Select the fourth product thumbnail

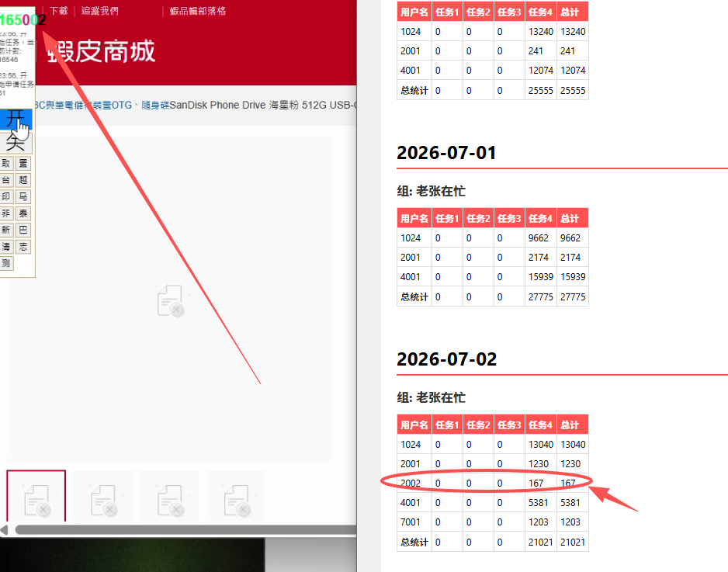click(236, 496)
